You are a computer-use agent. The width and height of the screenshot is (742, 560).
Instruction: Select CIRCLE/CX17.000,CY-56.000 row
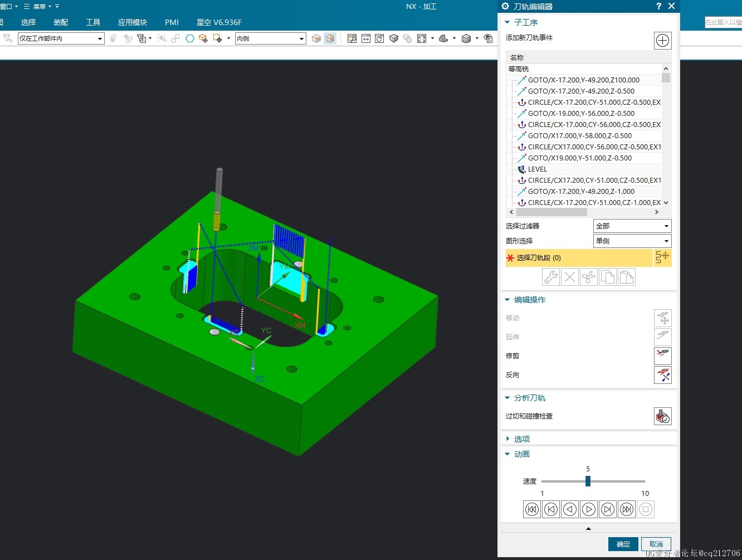pos(584,147)
